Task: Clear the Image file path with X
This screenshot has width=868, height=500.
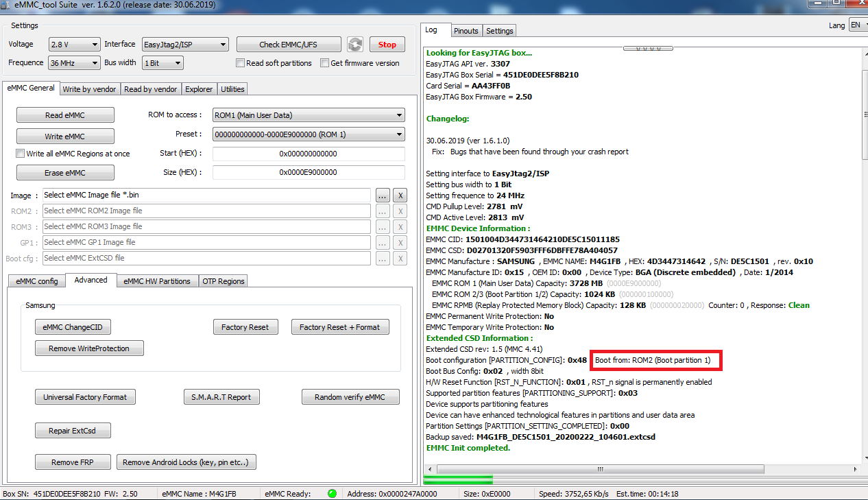Action: [x=401, y=195]
